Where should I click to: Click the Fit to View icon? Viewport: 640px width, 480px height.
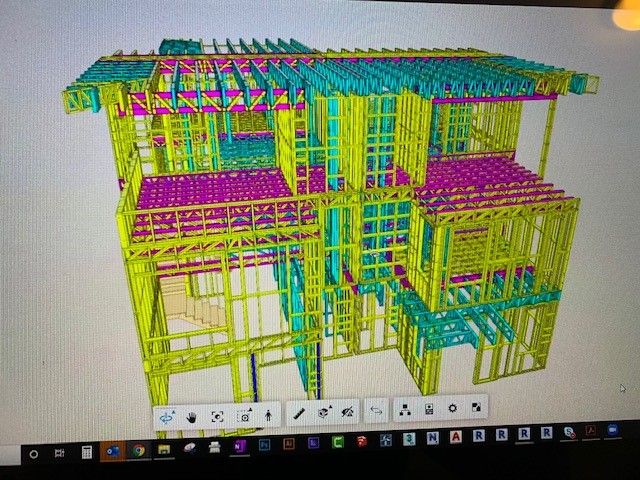click(217, 416)
